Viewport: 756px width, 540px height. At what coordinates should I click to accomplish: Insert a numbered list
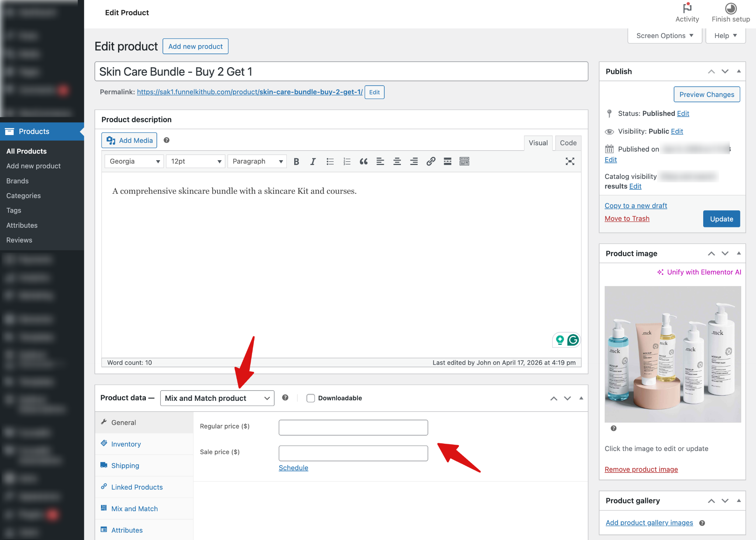click(347, 161)
